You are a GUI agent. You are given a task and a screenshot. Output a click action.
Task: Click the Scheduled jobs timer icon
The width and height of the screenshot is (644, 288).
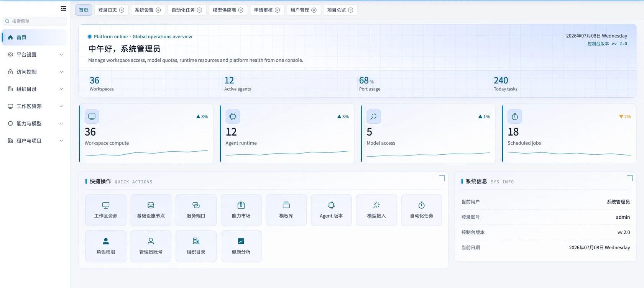click(x=515, y=116)
